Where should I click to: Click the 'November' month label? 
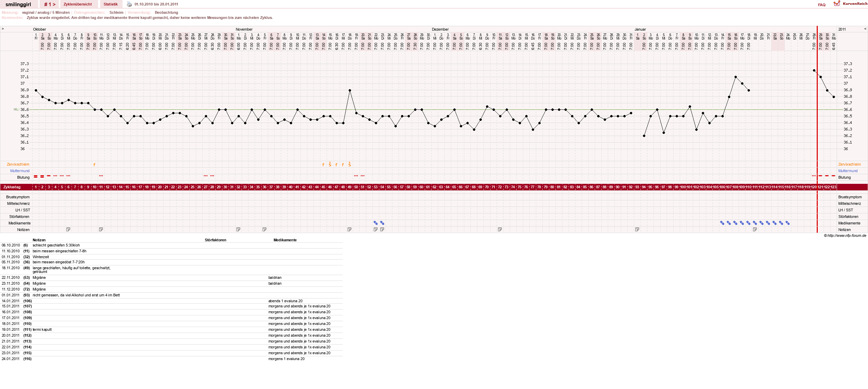point(244,29)
